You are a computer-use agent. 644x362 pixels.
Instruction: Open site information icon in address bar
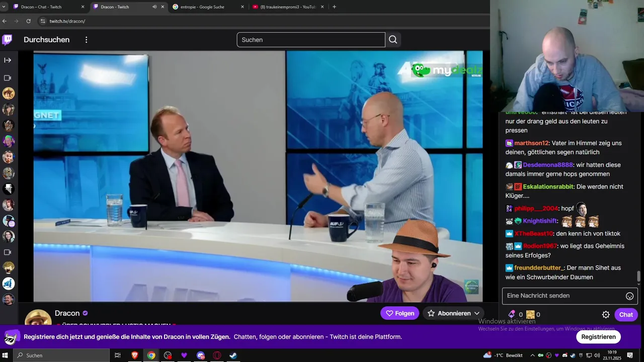tap(43, 21)
